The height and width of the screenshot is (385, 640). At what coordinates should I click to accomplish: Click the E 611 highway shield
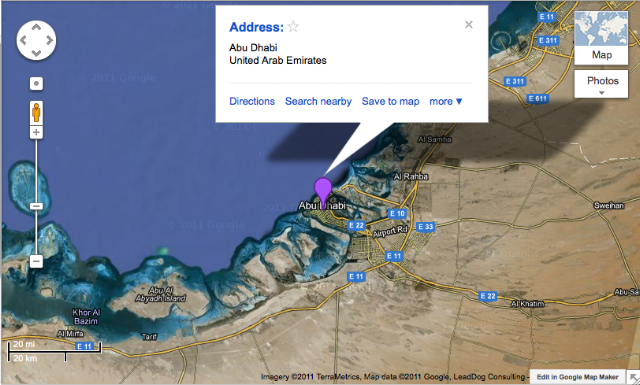click(538, 98)
